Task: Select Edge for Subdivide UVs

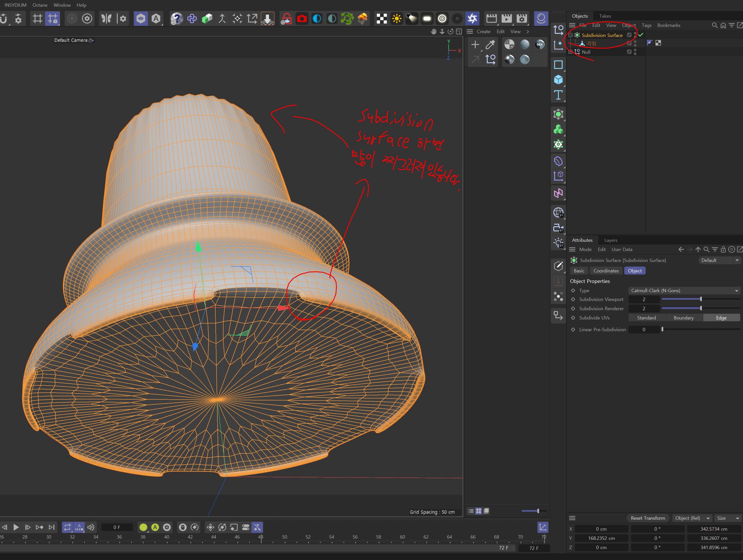Action: pyautogui.click(x=721, y=318)
